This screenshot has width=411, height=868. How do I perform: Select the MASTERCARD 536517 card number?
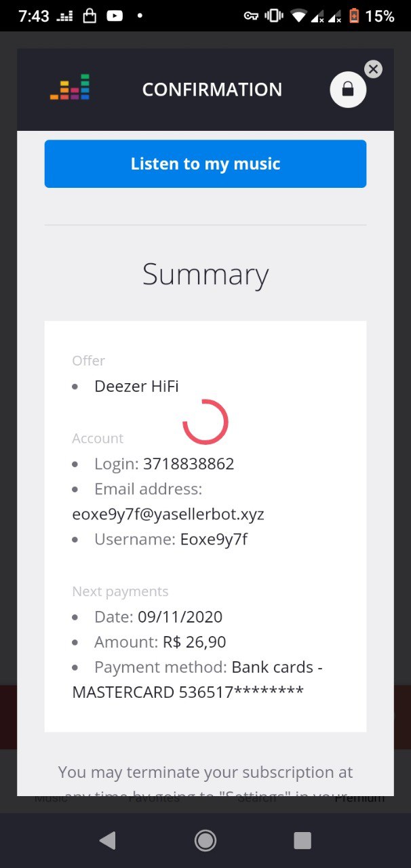[x=188, y=692]
